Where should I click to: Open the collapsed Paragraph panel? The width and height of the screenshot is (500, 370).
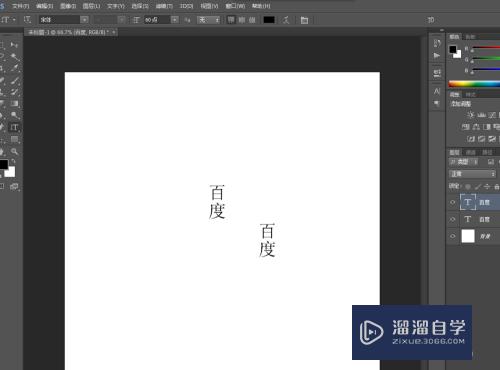437,104
